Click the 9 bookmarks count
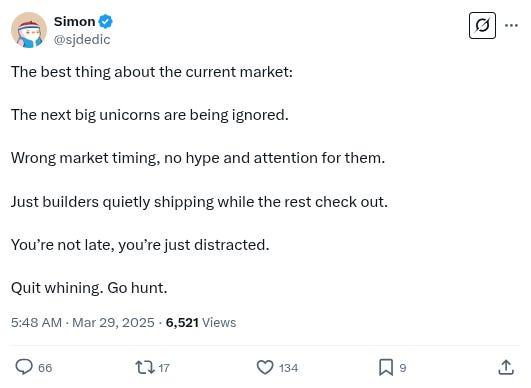 403,368
